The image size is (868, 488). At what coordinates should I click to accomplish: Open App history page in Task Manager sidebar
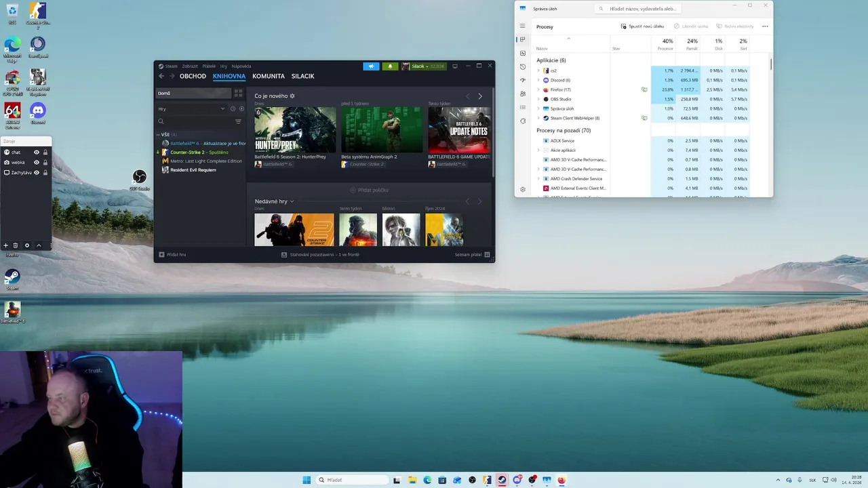522,66
